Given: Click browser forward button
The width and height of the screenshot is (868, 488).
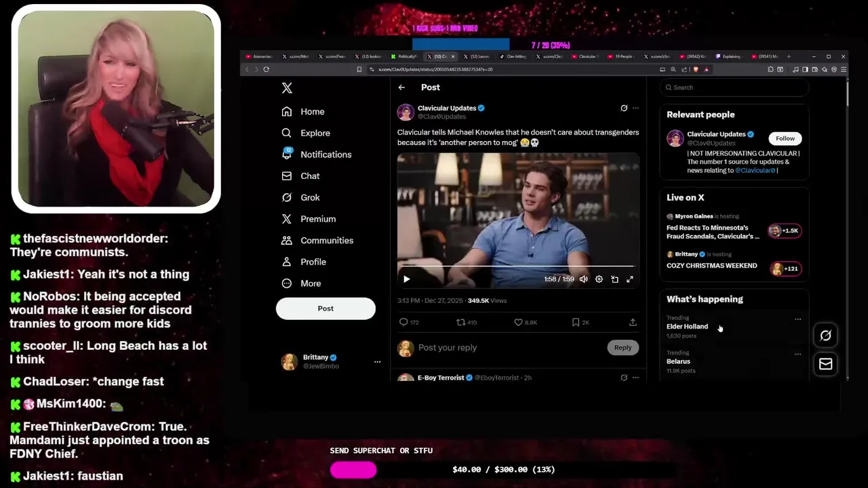Looking at the screenshot, I should tap(256, 69).
